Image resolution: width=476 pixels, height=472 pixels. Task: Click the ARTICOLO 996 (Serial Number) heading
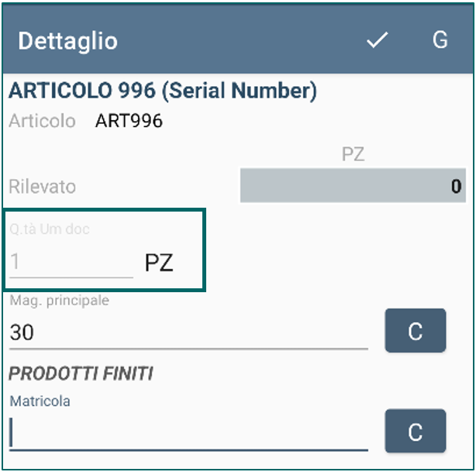[x=163, y=91]
